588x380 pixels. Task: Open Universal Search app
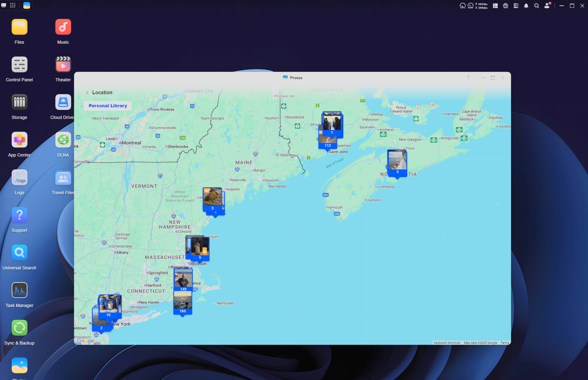tap(19, 253)
